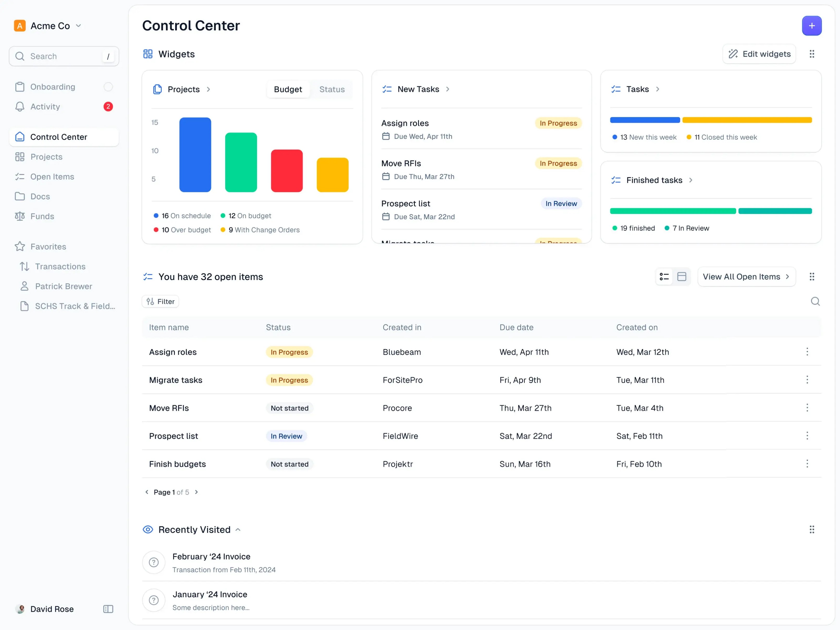Click the purple plus button
Image resolution: width=840 pixels, height=630 pixels.
[x=812, y=26]
